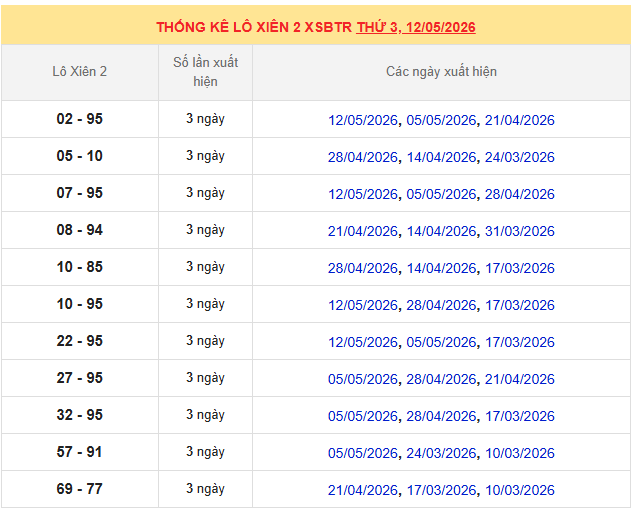Screen dimensions: 640x513
Task: Click the 'Các ngày xuất hiện' column header
Action: (x=441, y=72)
